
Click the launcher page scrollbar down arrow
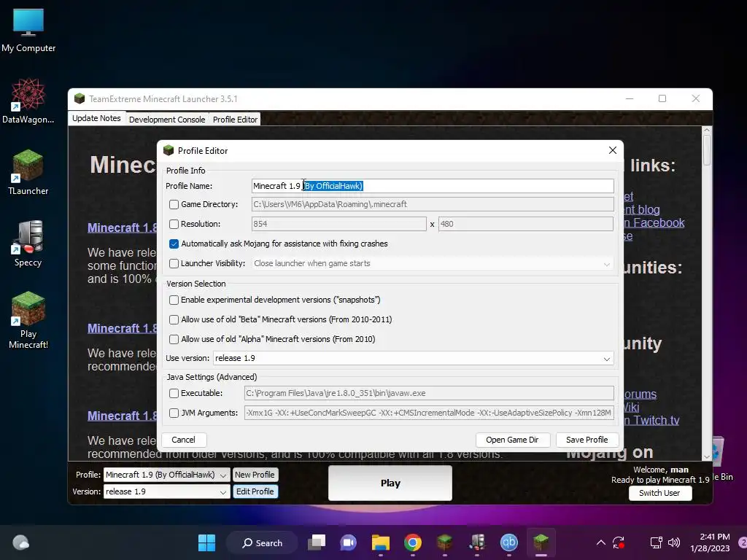tap(707, 456)
